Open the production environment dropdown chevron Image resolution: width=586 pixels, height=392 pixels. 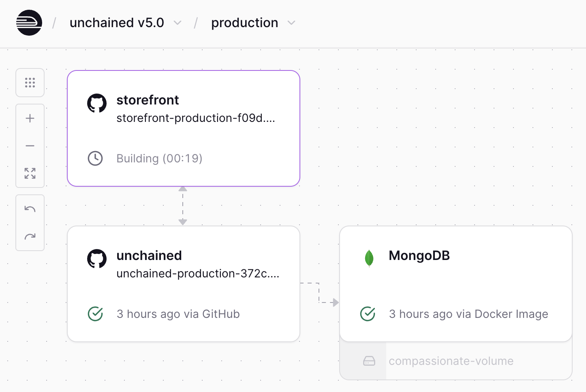(291, 23)
